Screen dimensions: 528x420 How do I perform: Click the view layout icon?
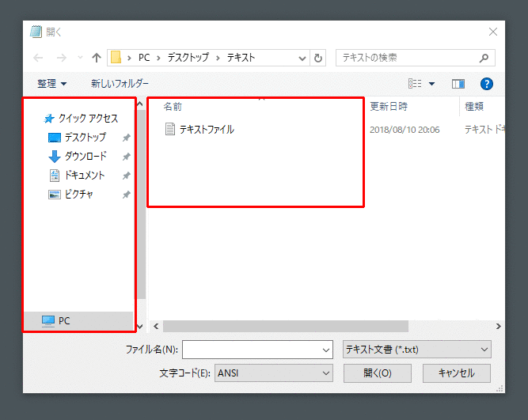coord(415,83)
